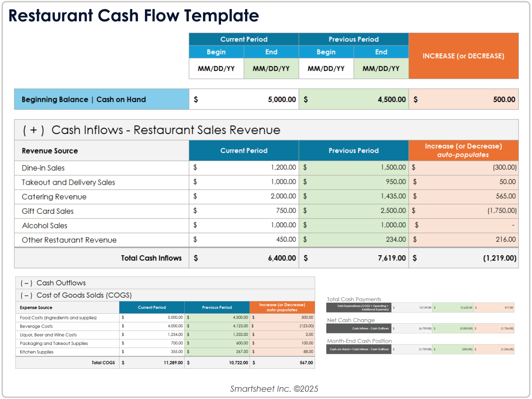This screenshot has width=532, height=399.
Task: Click the Total COGS current period total
Action: tap(173, 363)
